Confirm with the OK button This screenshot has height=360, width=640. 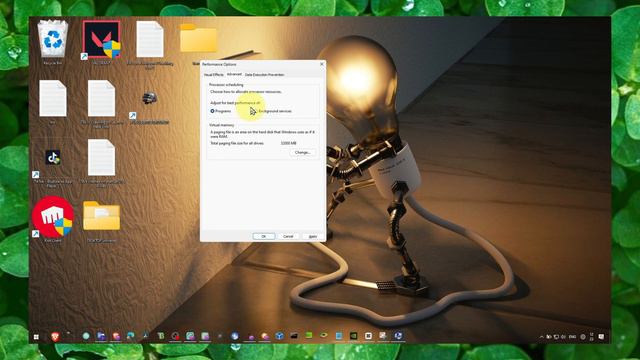point(264,236)
